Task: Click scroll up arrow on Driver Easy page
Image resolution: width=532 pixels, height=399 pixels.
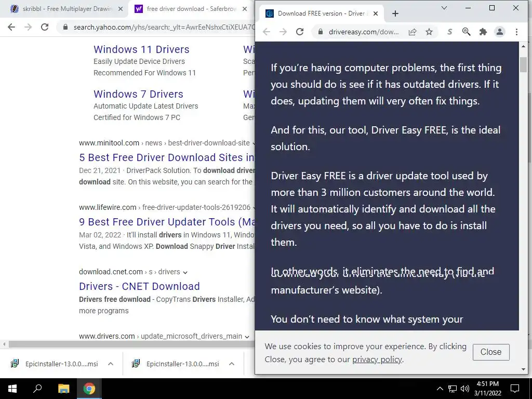Action: coord(523,46)
